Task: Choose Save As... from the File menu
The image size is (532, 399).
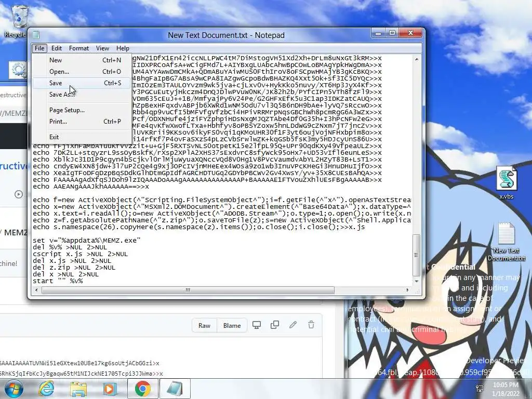Action: [x=82, y=95]
